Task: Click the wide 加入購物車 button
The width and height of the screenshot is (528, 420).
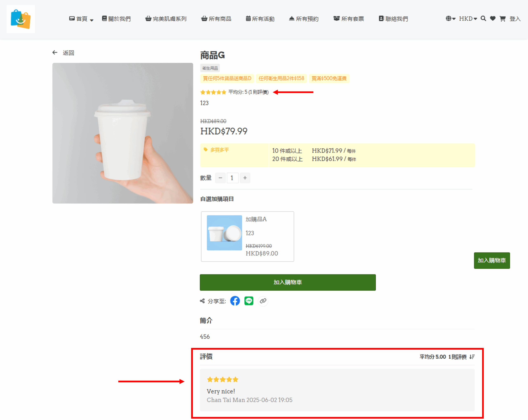Action: pyautogui.click(x=288, y=282)
